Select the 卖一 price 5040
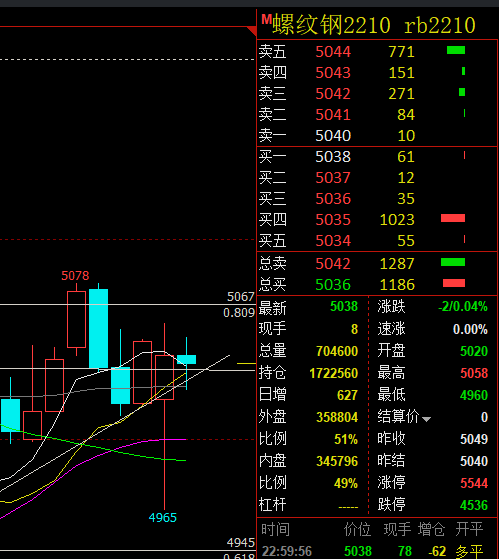 pyautogui.click(x=333, y=136)
